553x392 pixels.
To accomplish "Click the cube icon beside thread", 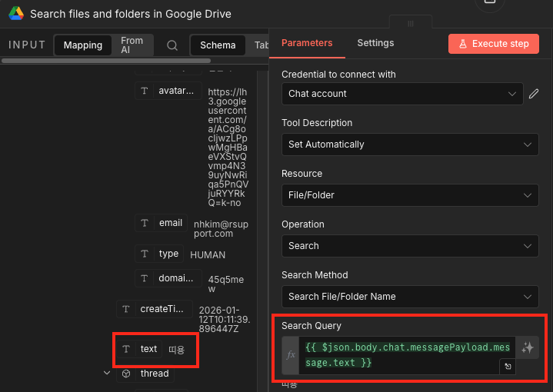I will (x=126, y=374).
